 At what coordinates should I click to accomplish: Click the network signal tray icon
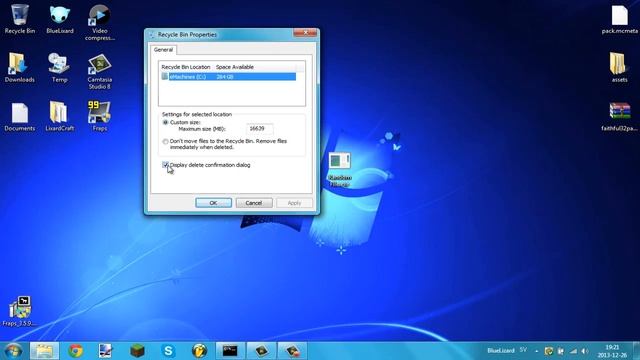[x=573, y=351]
